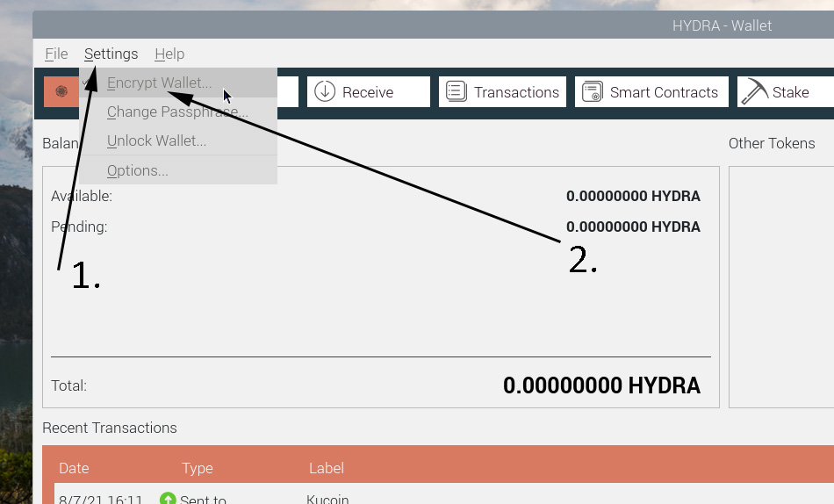Click the orange Overview home icon
The width and height of the screenshot is (834, 504).
[x=61, y=91]
